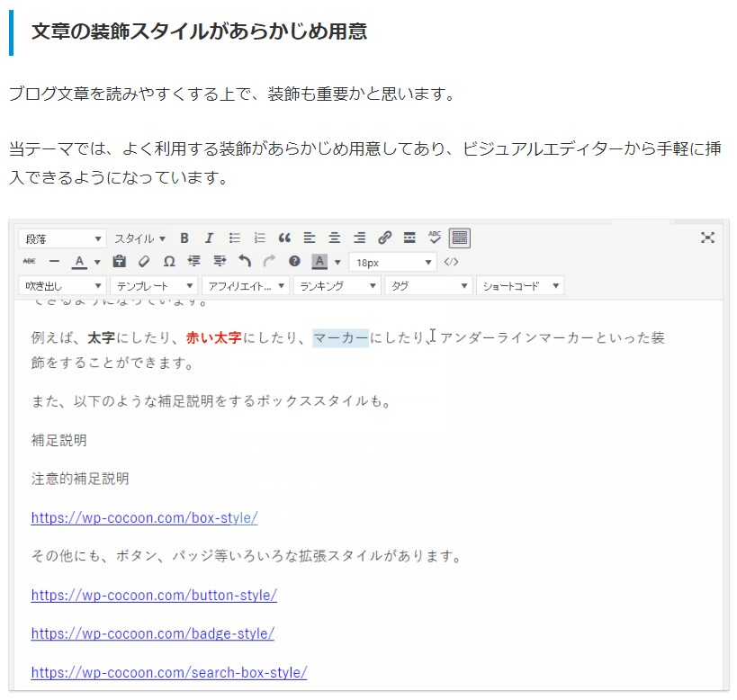Image resolution: width=737 pixels, height=700 pixels.
Task: Insert or edit a link
Action: click(x=384, y=238)
